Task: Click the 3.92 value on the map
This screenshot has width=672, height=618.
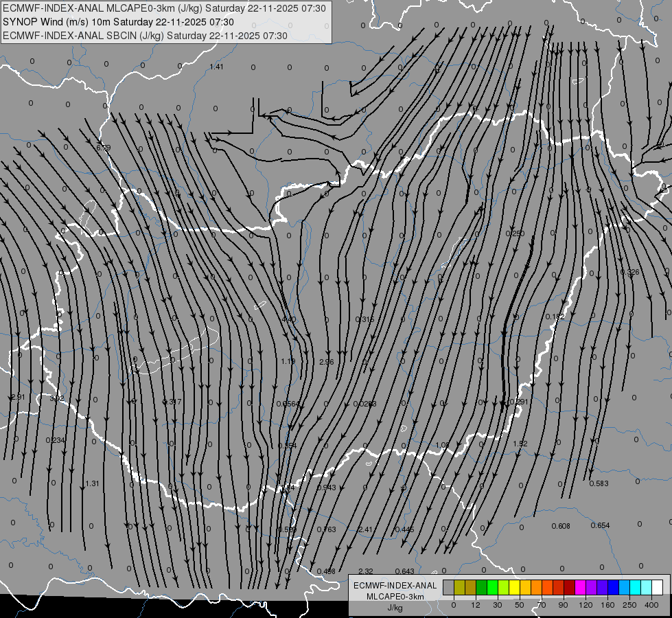Action: [x=57, y=398]
